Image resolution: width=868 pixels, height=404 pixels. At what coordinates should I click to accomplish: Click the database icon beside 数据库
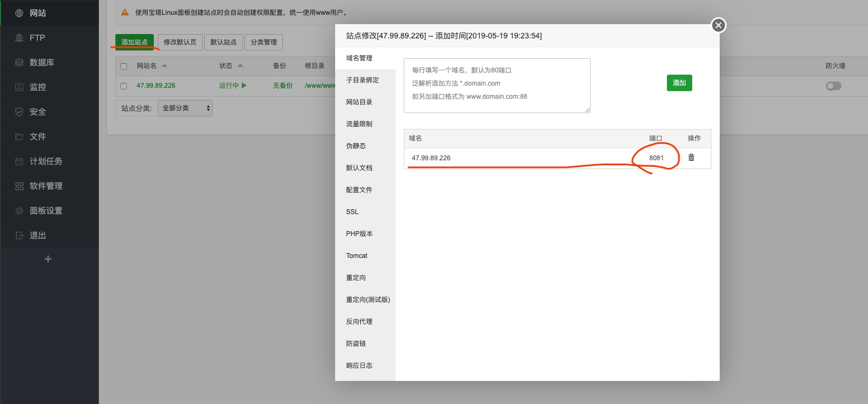pos(19,63)
